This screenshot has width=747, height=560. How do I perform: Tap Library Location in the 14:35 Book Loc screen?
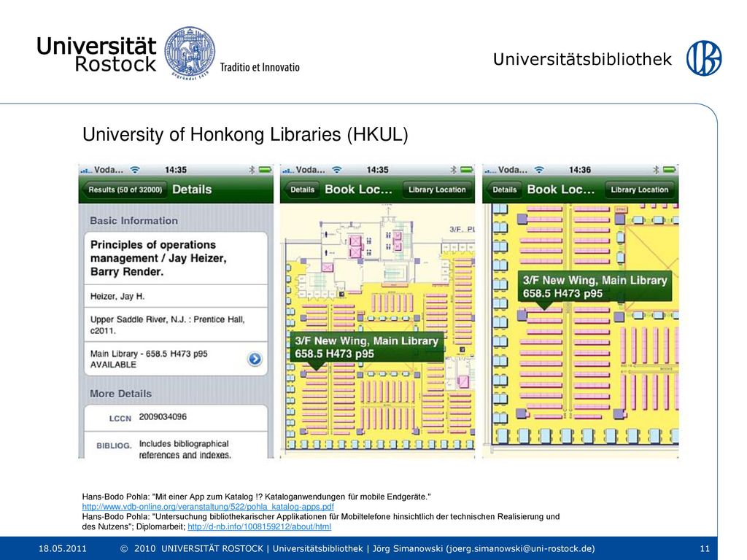click(437, 190)
